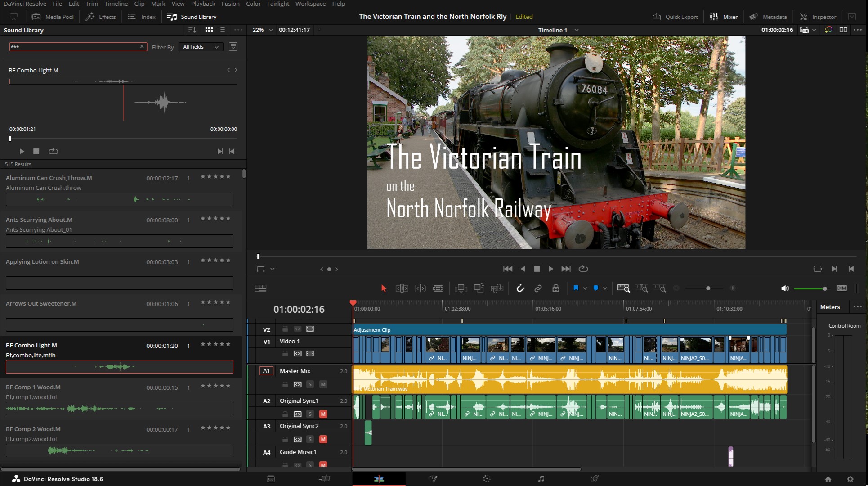
Task: Open the Color menu
Action: pos(253,4)
